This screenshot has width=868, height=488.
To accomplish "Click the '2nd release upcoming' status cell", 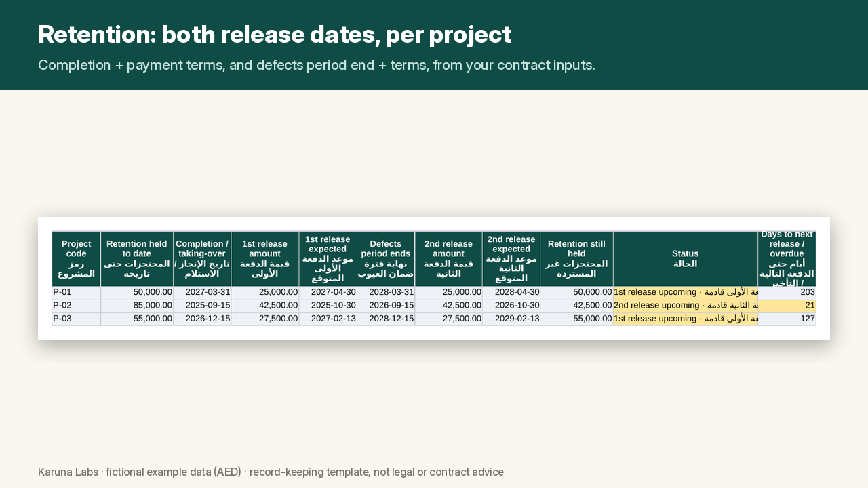I will [x=686, y=306].
